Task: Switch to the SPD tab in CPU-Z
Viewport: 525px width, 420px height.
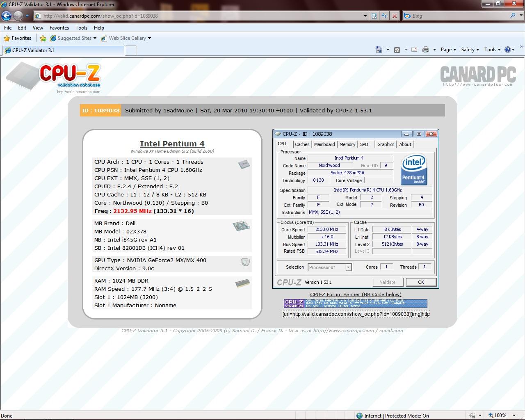Action: tap(364, 144)
